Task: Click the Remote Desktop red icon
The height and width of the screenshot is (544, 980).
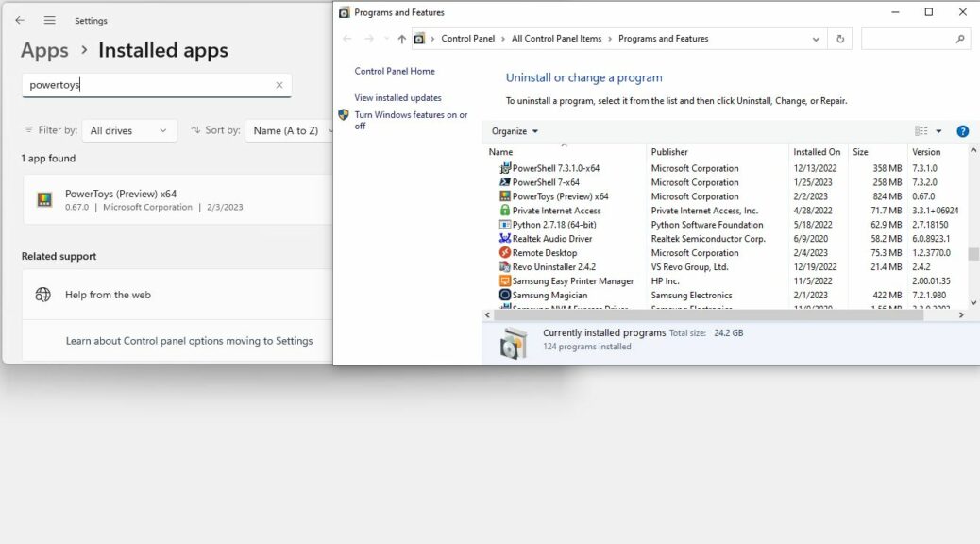Action: pyautogui.click(x=505, y=252)
